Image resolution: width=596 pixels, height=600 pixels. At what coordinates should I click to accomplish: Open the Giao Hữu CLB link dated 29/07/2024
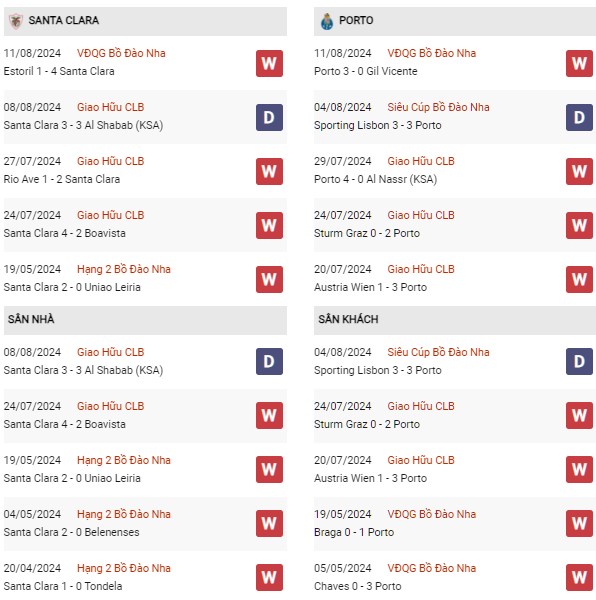pyautogui.click(x=421, y=161)
